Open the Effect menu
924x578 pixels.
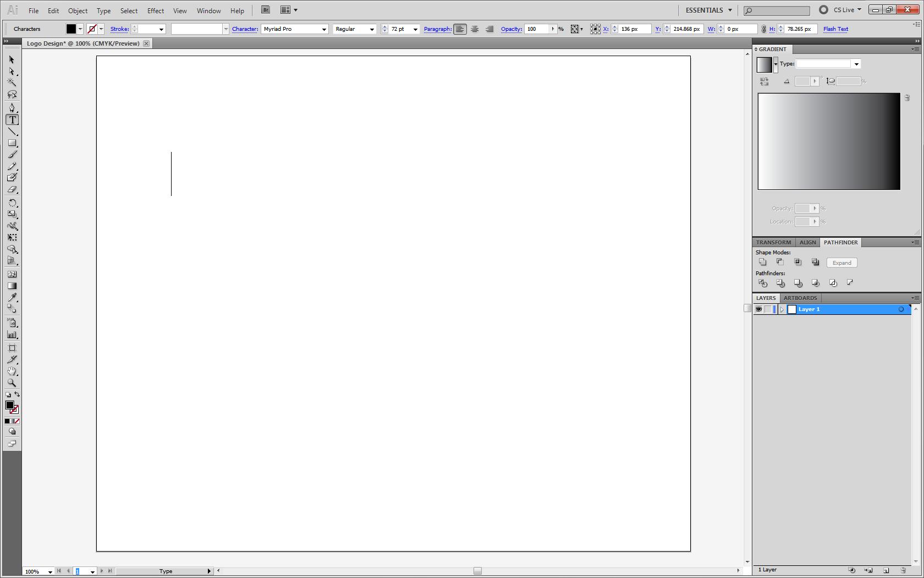[x=156, y=10]
